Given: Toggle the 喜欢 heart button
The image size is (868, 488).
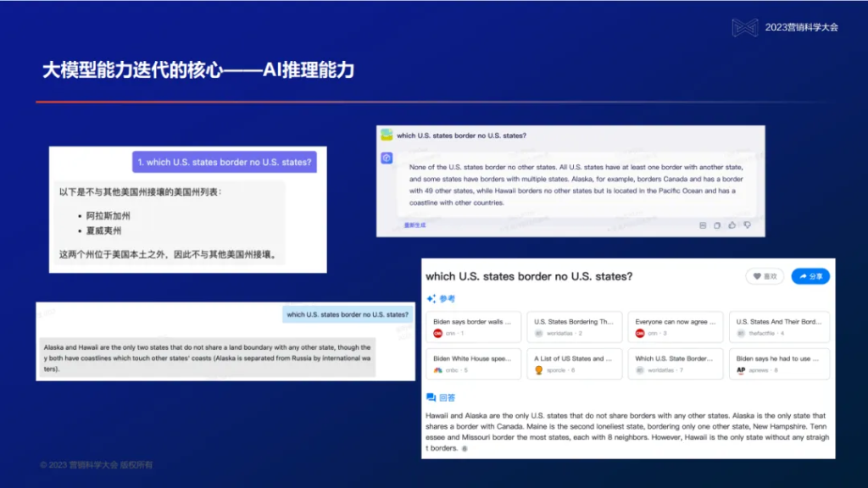Looking at the screenshot, I should [765, 276].
